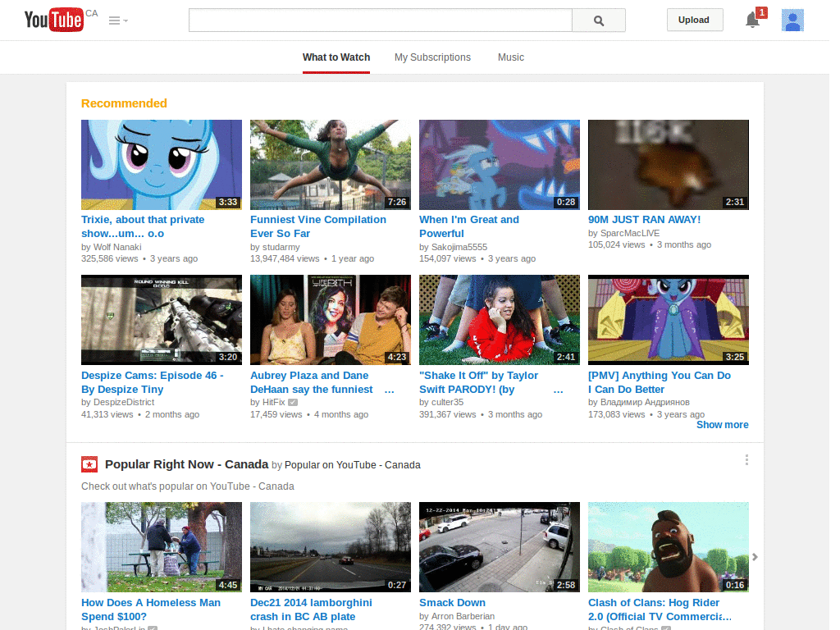Open channel Arron Barberian
The height and width of the screenshot is (630, 840).
(463, 616)
